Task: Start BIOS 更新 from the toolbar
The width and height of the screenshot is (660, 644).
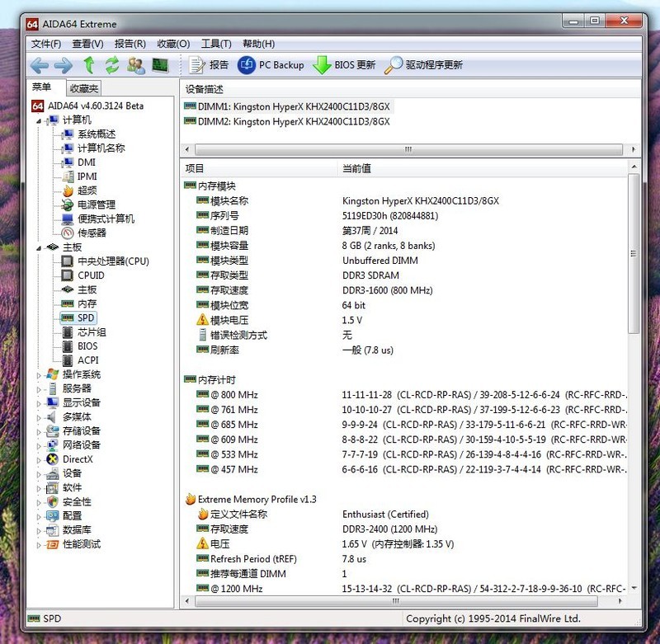Action: 344,65
